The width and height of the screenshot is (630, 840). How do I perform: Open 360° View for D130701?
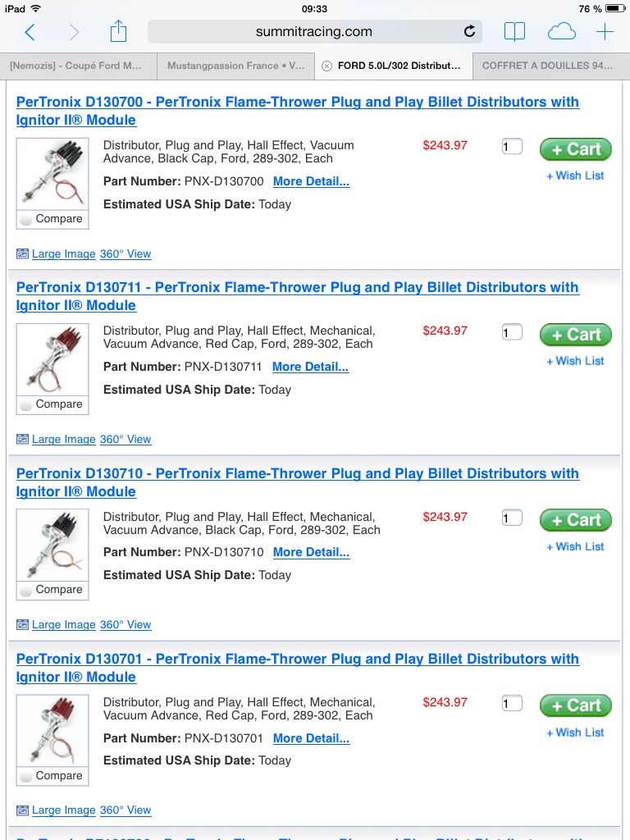pos(126,810)
